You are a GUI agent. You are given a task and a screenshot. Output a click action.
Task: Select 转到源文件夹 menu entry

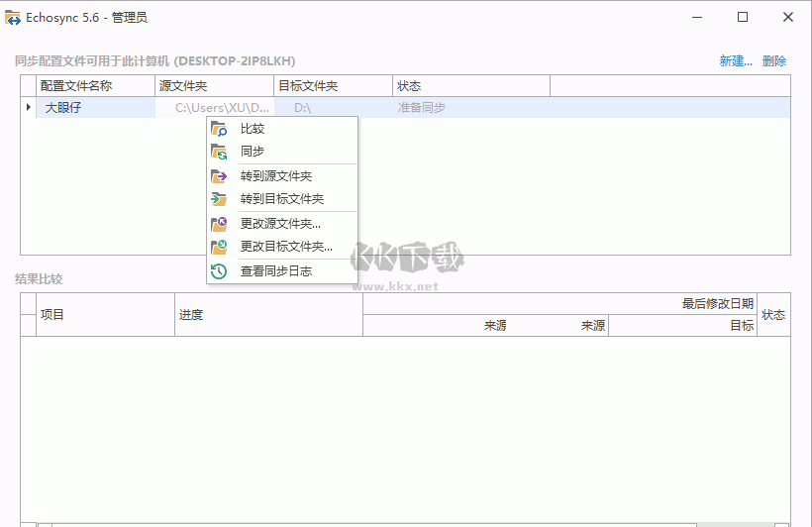click(282, 176)
